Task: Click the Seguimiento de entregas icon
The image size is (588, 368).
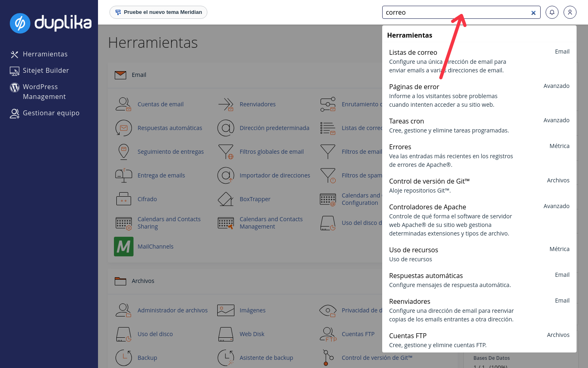Action: 123,152
